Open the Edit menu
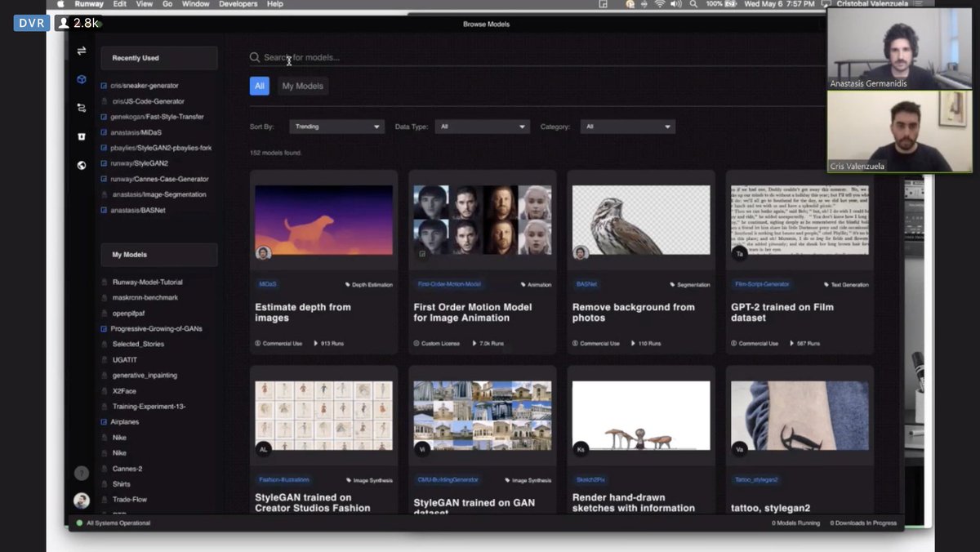The width and height of the screenshot is (980, 552). 120,4
